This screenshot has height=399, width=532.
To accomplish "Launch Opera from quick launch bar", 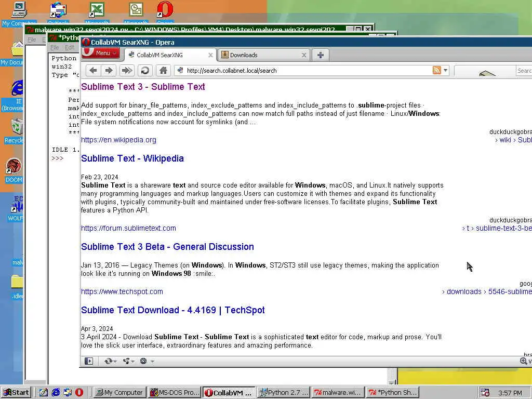I will tap(79, 393).
